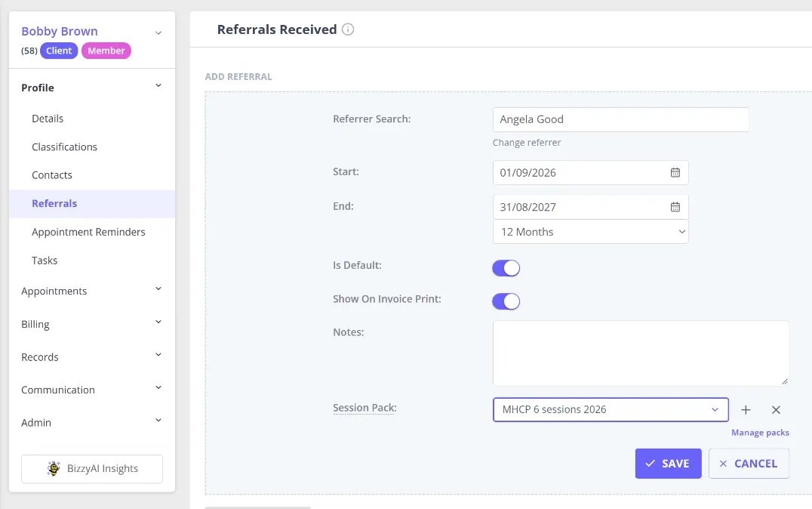This screenshot has height=509, width=812.
Task: Click the plus icon next to Session Pack
Action: [x=746, y=410]
